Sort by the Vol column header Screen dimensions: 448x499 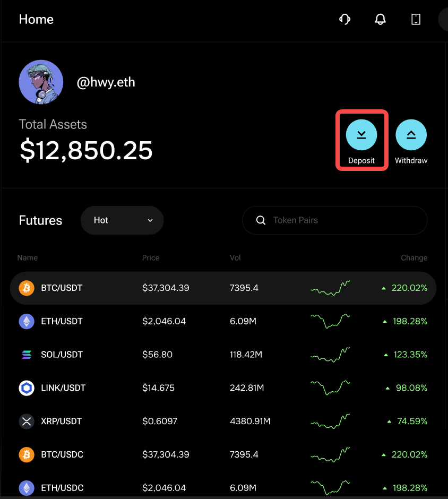(235, 257)
